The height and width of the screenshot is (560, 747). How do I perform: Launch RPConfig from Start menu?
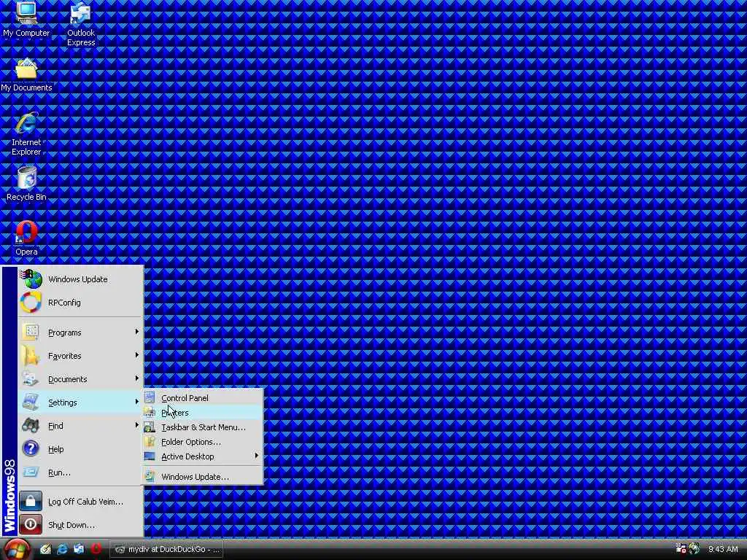tap(80, 303)
